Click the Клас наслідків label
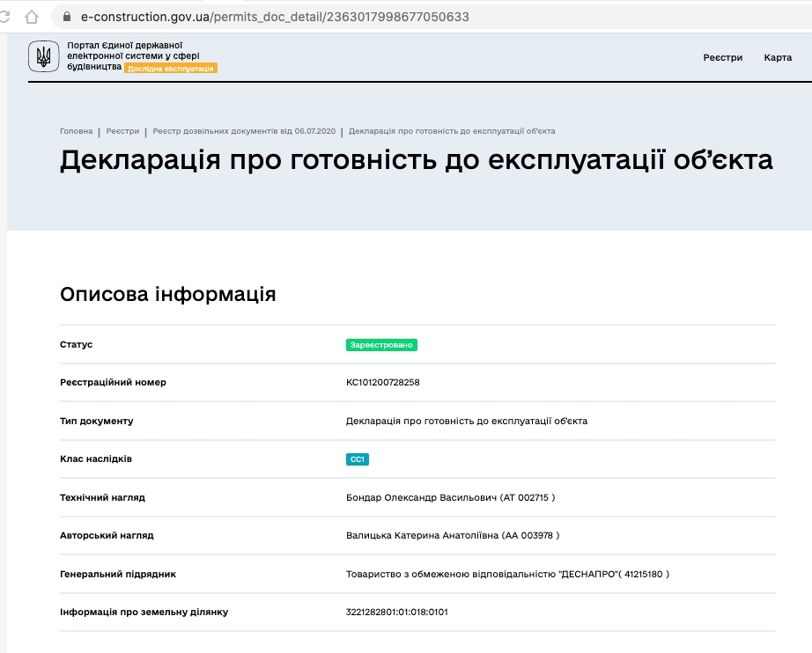The height and width of the screenshot is (653, 812). pyautogui.click(x=96, y=459)
